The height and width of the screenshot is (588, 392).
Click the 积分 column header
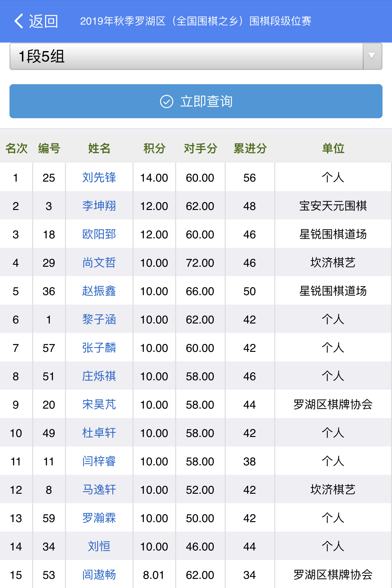154,148
